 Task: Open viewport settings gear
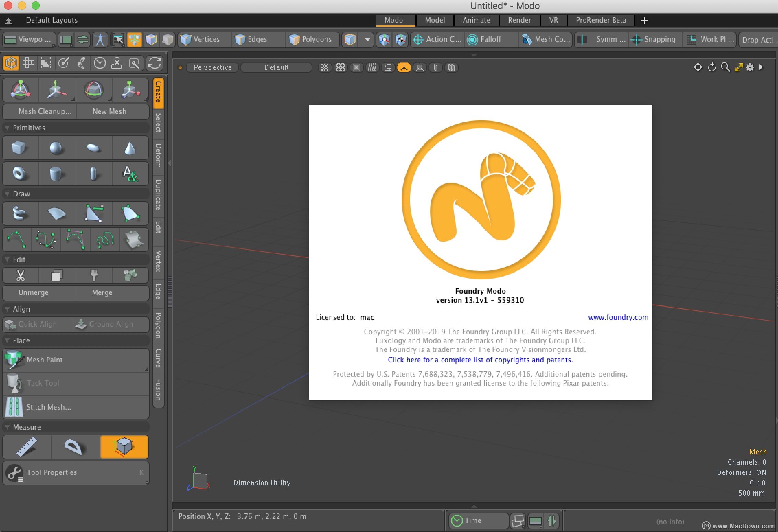(750, 67)
